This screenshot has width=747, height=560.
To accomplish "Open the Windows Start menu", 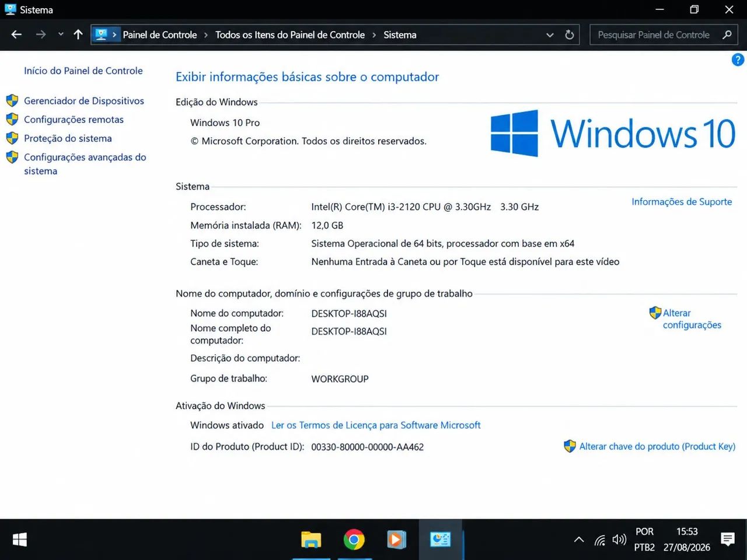I will click(20, 540).
